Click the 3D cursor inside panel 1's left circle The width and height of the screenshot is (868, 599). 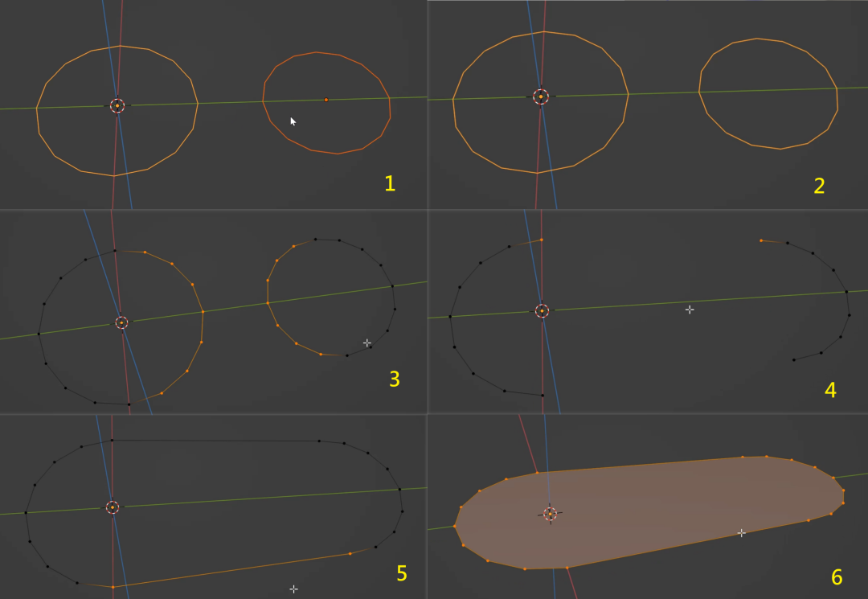point(117,106)
